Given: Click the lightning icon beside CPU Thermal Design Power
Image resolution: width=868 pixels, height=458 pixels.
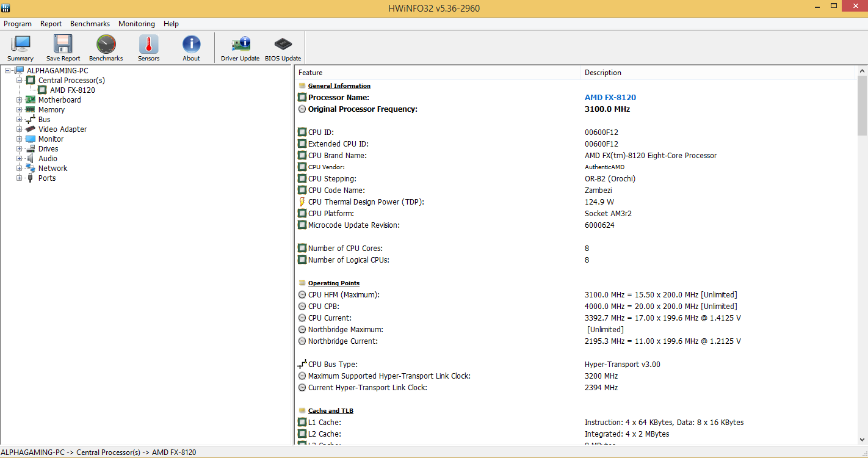Looking at the screenshot, I should 302,202.
